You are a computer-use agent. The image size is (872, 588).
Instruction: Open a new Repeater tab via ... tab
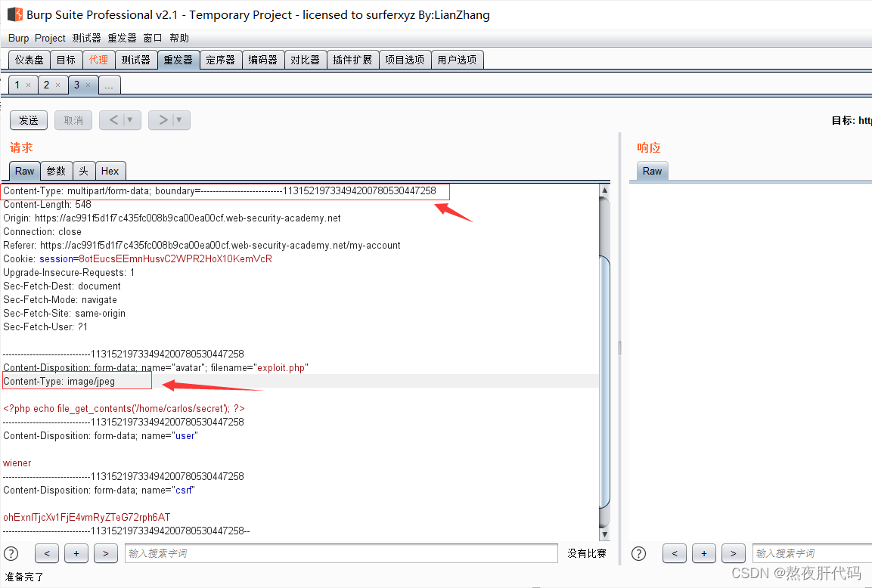tap(109, 85)
